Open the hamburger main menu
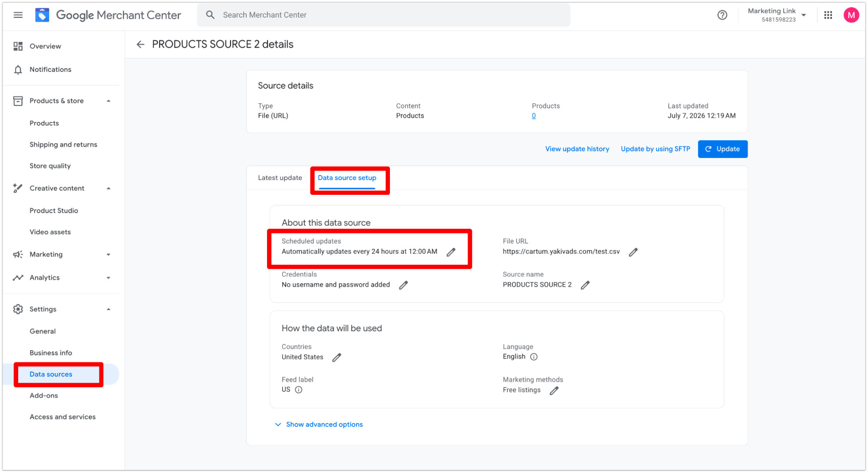The image size is (868, 473). click(18, 15)
